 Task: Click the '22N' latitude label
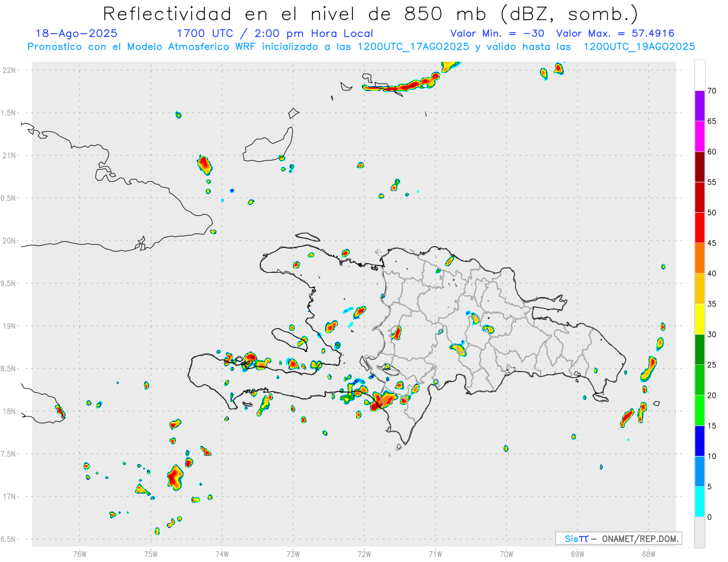point(10,70)
